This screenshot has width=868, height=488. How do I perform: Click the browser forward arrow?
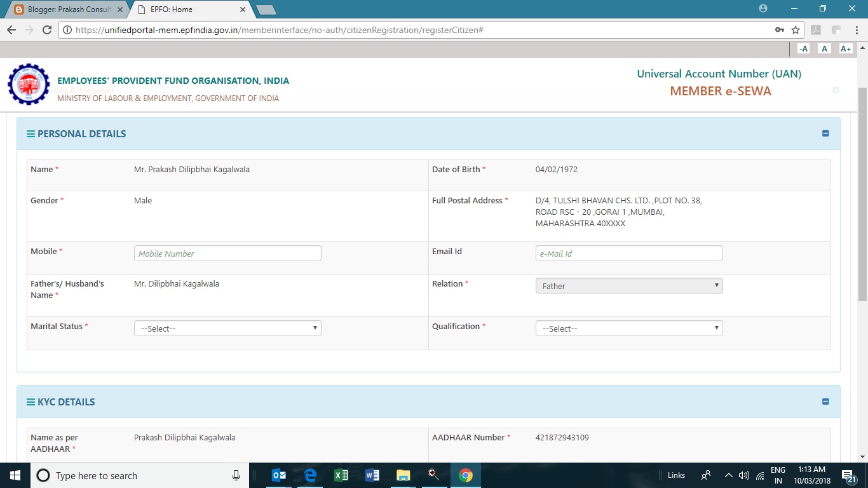pos(29,30)
